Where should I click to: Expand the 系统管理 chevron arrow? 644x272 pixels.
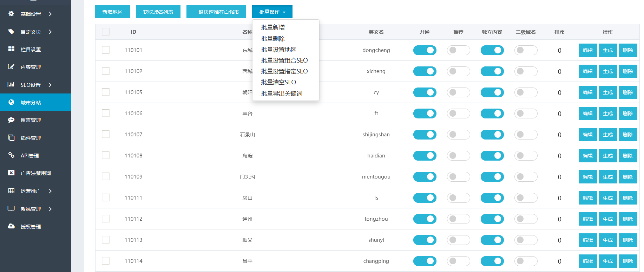pos(50,209)
